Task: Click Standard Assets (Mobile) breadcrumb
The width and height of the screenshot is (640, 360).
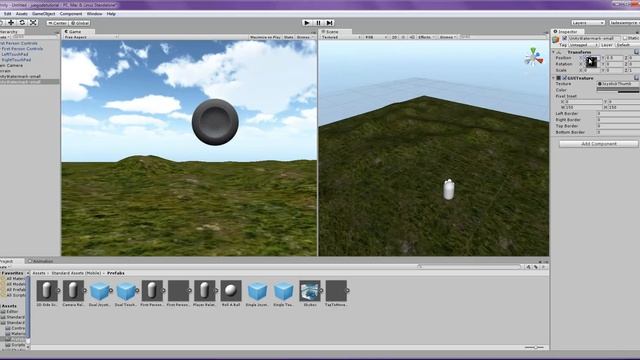Action: tap(76, 273)
